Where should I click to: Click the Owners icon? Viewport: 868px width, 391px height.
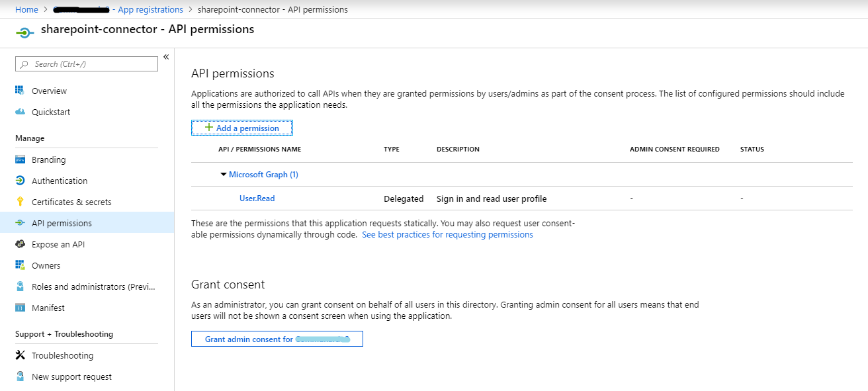tap(20, 265)
